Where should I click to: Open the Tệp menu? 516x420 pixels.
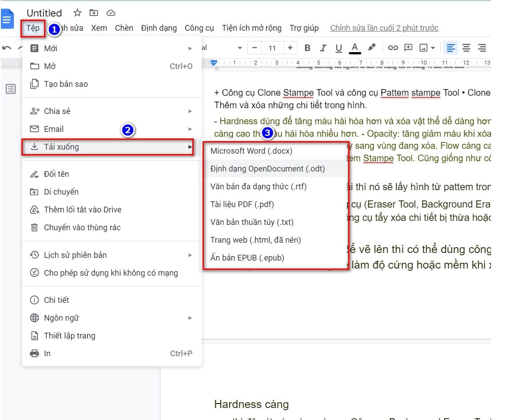(33, 28)
